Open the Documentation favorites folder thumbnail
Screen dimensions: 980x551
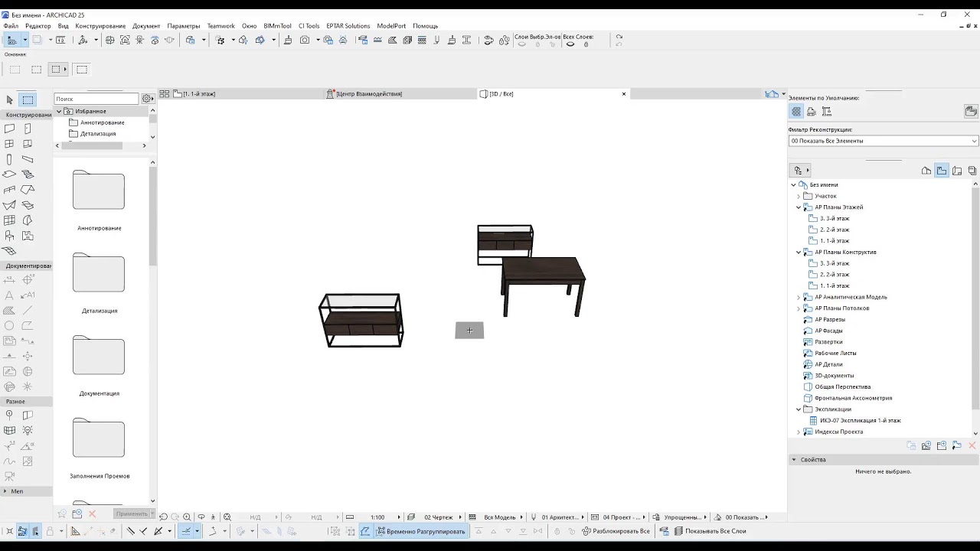99,356
